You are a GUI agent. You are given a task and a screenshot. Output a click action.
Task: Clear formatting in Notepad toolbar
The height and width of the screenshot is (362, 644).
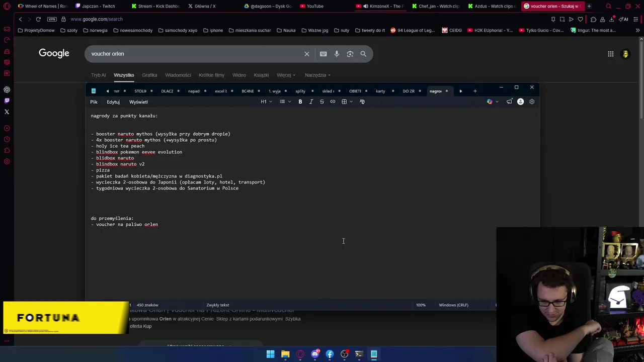point(362,102)
